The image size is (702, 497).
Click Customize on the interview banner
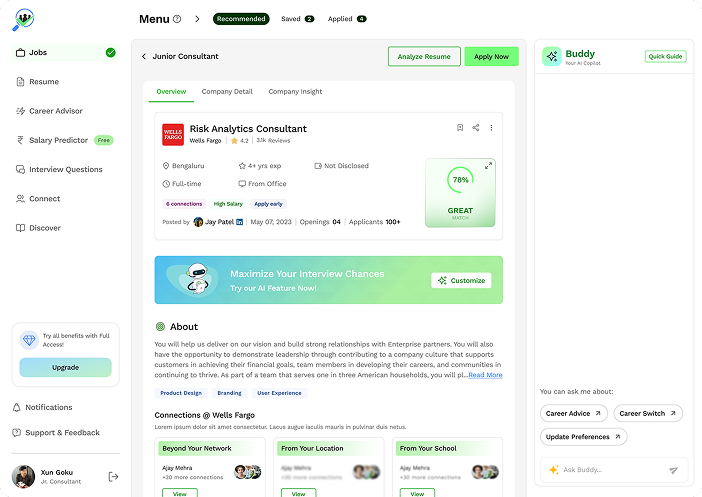(x=461, y=280)
